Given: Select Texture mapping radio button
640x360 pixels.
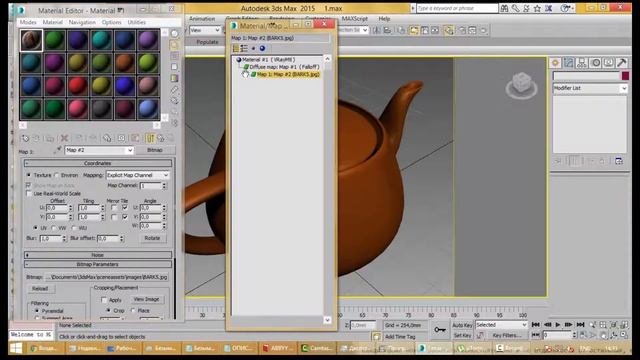Looking at the screenshot, I should click(x=29, y=175).
